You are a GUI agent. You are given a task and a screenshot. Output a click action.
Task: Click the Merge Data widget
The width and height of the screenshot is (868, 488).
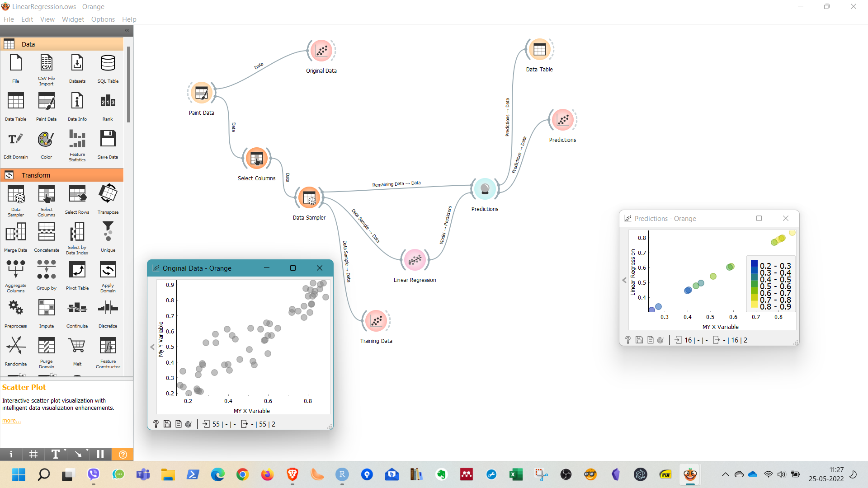click(x=16, y=238)
